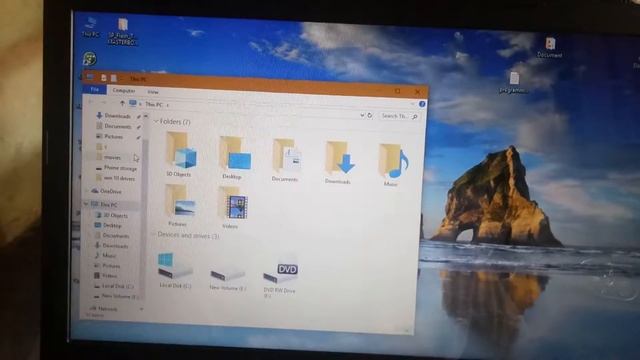Open the Documents folder in main pane
640x360 pixels.
point(286,160)
